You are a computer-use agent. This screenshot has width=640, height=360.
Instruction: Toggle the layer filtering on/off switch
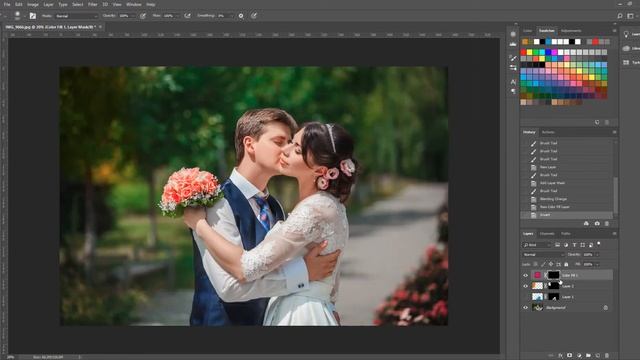599,244
